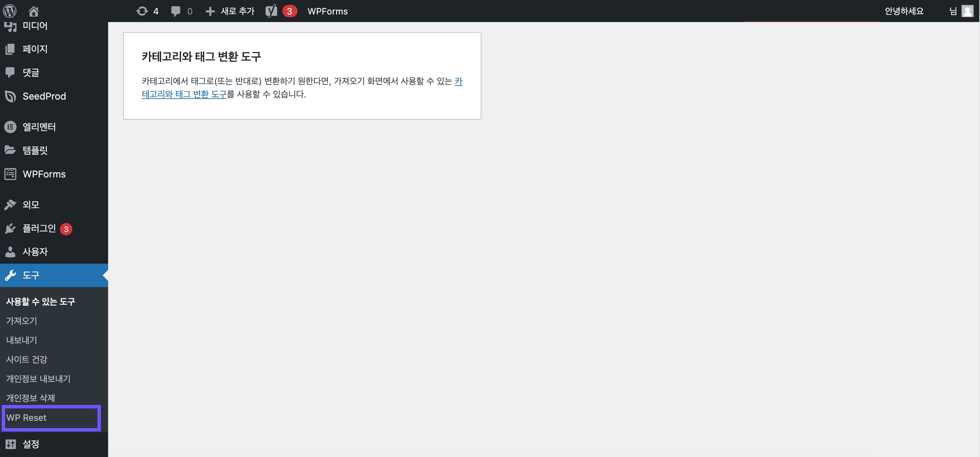
Task: Open 개인정보 삭제 submenu link
Action: click(30, 398)
